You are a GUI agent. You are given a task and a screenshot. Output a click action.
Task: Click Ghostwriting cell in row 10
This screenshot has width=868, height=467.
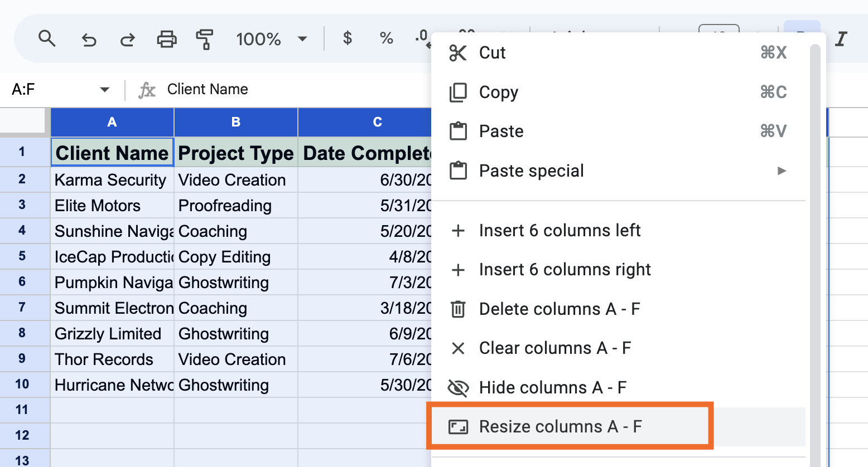(x=236, y=385)
